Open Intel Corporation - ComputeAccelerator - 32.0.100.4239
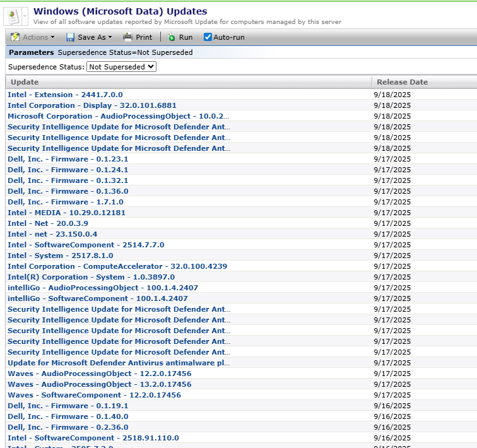This screenshot has height=448, width=477. click(x=117, y=266)
